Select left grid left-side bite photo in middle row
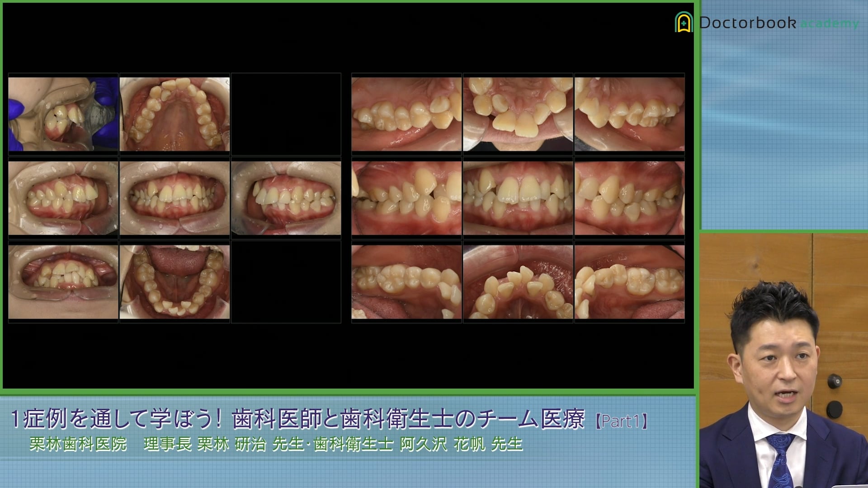Screen dimensions: 868x488 pos(286,198)
